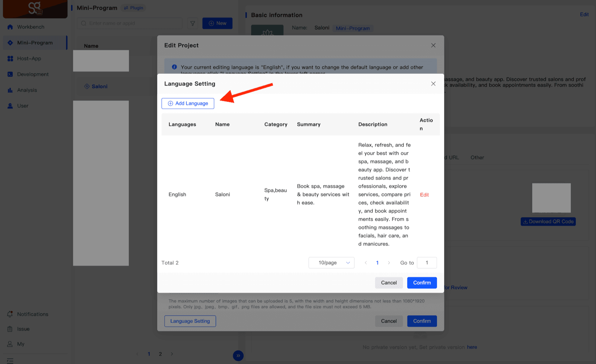The image size is (596, 364).
Task: Cancel the Language Setting dialog
Action: (x=389, y=283)
